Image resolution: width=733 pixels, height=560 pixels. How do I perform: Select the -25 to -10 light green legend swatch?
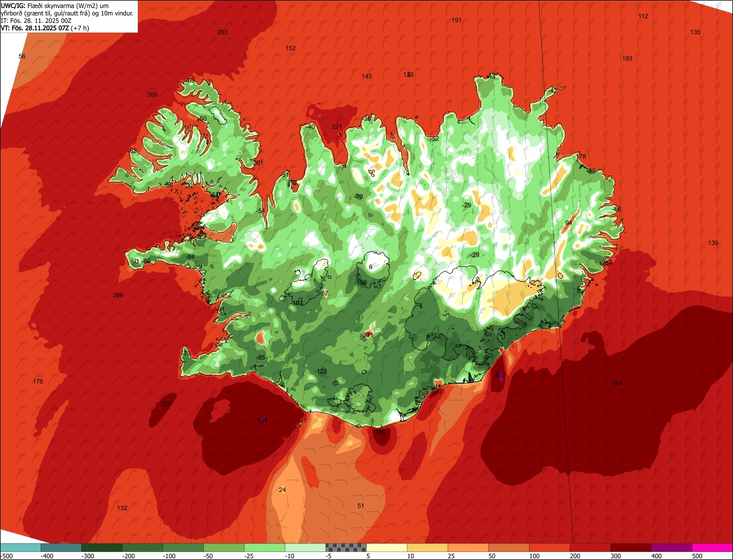pos(265,547)
